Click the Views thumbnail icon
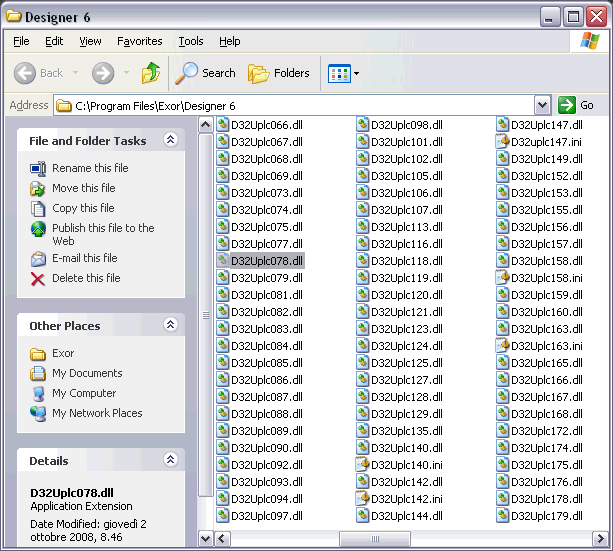 (x=339, y=73)
